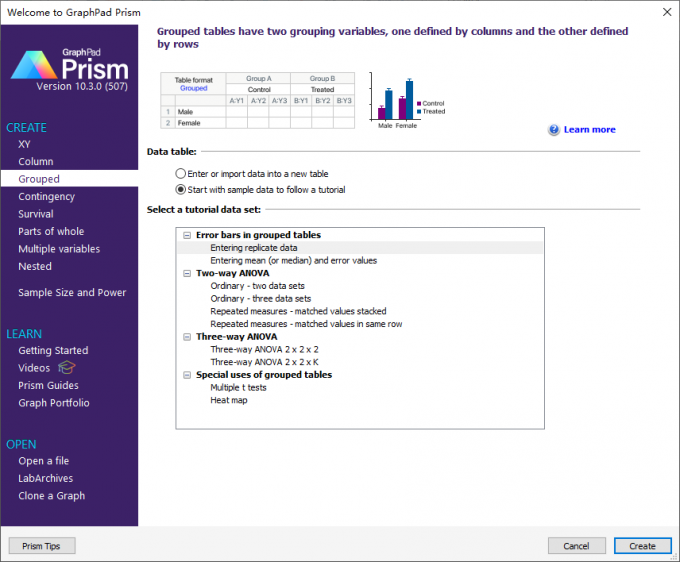Click the Prism Tips button
This screenshot has width=680, height=562.
click(42, 546)
